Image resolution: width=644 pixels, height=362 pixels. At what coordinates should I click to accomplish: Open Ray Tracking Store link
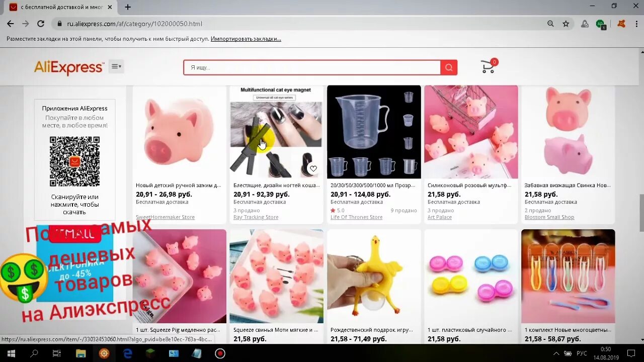[256, 217]
